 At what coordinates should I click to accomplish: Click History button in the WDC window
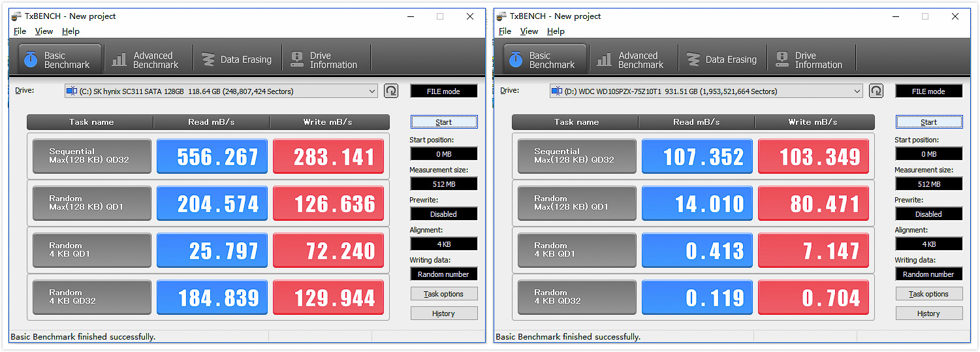point(928,313)
